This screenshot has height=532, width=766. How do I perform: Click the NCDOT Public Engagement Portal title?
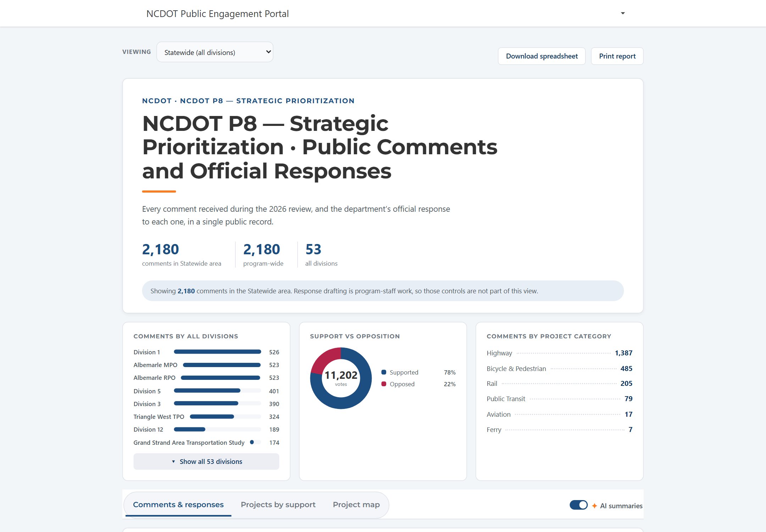217,13
